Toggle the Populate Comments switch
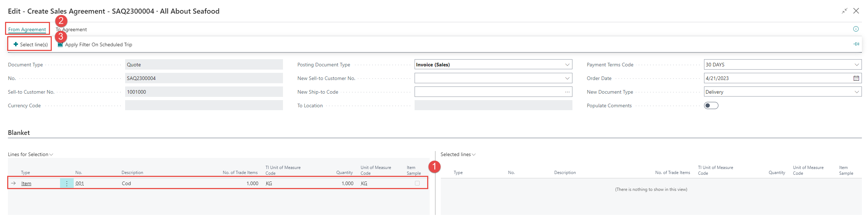Image resolution: width=868 pixels, height=216 pixels. (711, 105)
